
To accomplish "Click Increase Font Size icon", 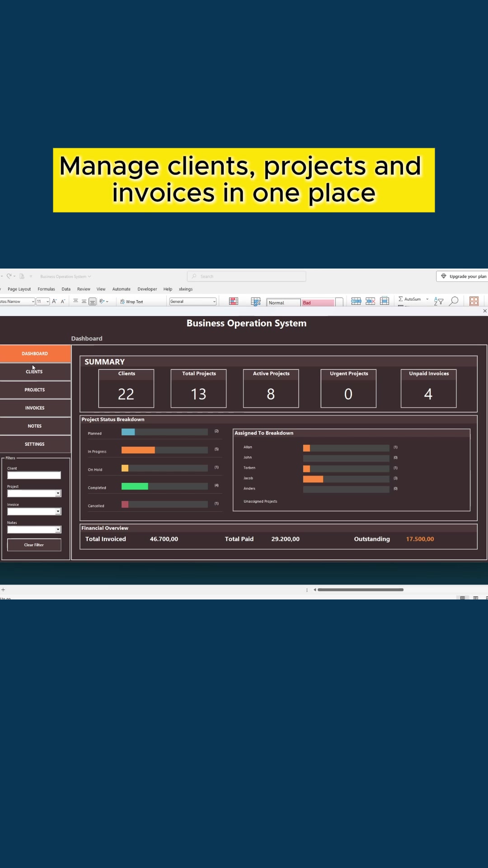I will pyautogui.click(x=54, y=302).
